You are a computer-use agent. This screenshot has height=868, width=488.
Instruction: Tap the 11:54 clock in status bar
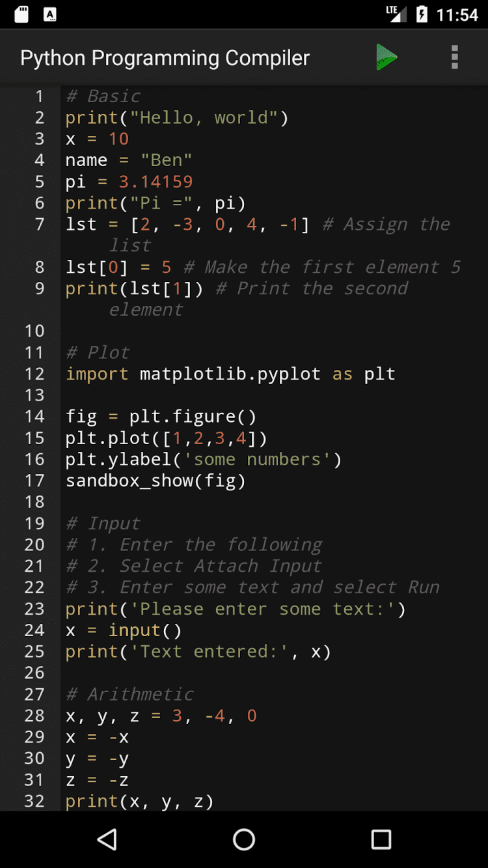click(457, 14)
